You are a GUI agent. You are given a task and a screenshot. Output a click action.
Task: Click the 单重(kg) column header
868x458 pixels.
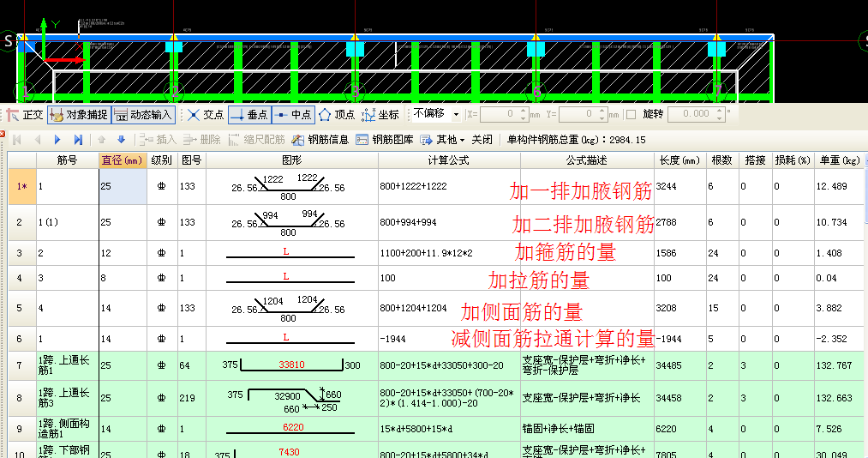[839, 160]
